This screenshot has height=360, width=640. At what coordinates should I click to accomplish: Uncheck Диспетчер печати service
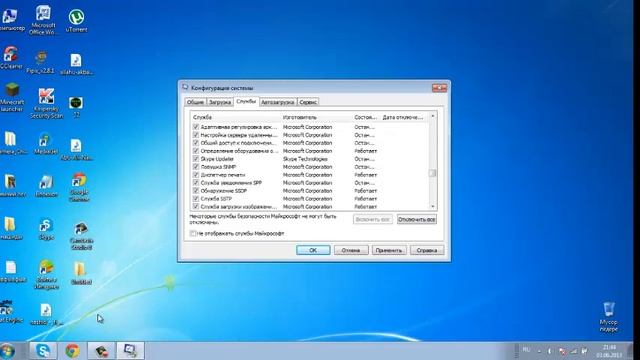pyautogui.click(x=196, y=175)
